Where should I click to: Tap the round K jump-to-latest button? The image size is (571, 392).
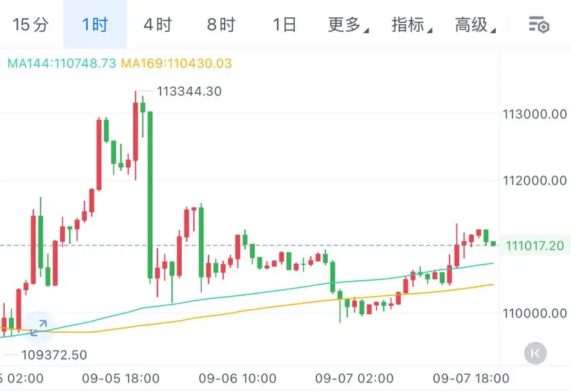(x=535, y=353)
